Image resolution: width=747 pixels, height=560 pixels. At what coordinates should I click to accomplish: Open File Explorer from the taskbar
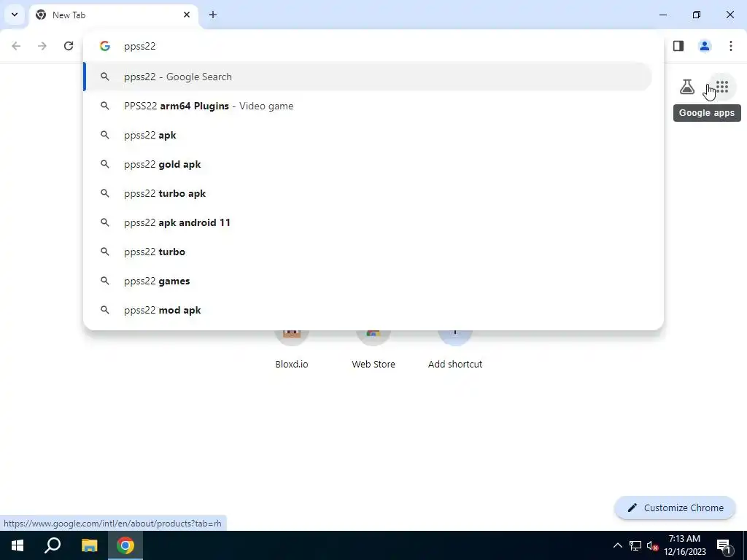[x=89, y=545]
